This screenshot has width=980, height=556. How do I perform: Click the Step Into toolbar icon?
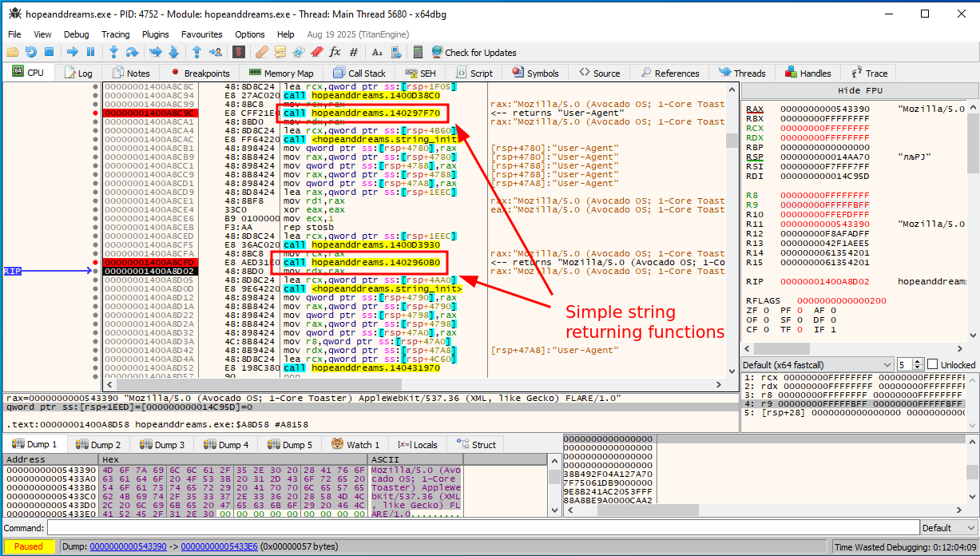(114, 52)
